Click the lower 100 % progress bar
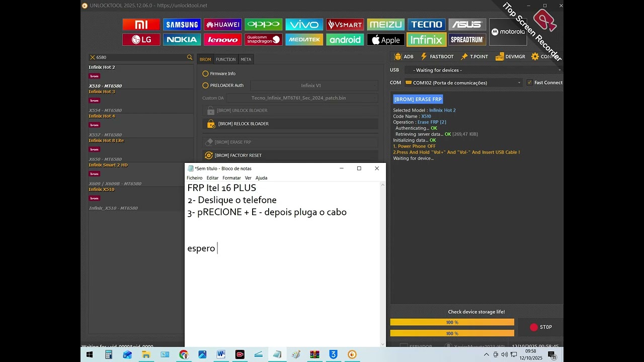 pyautogui.click(x=452, y=333)
